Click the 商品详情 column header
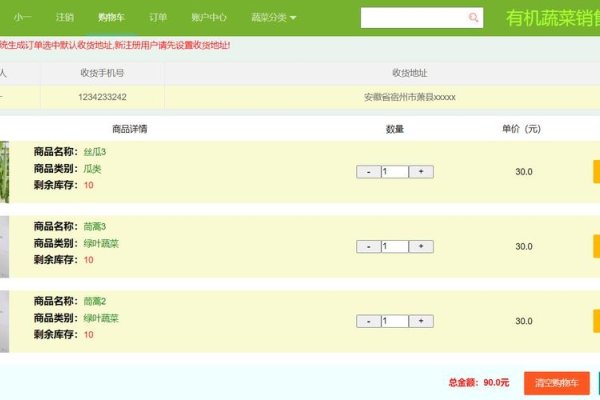The width and height of the screenshot is (600, 400). click(x=130, y=129)
